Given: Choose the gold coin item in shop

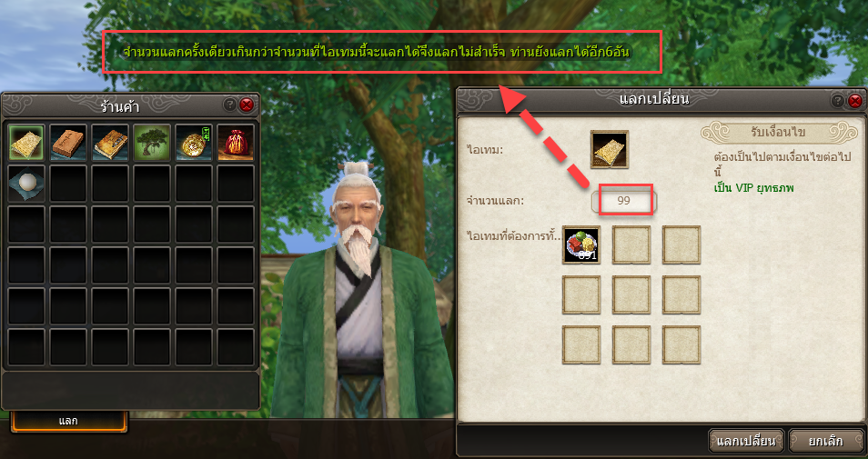Looking at the screenshot, I should pyautogui.click(x=194, y=142).
